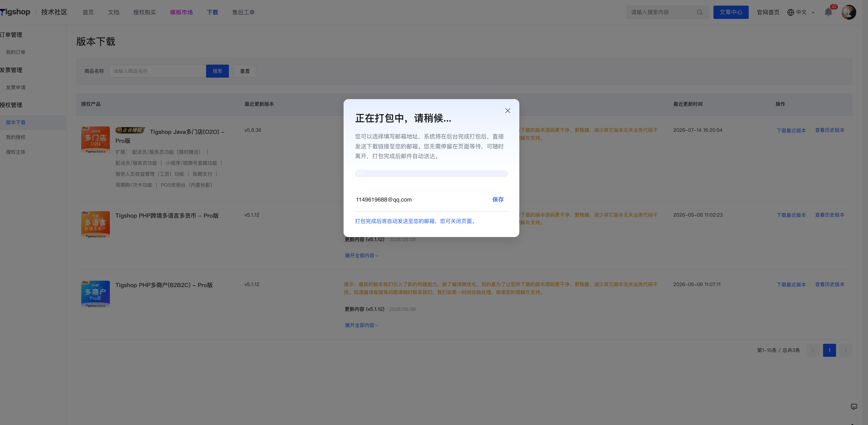Image resolution: width=868 pixels, height=425 pixels.
Task: Click the Tigshop logo
Action: [x=15, y=12]
